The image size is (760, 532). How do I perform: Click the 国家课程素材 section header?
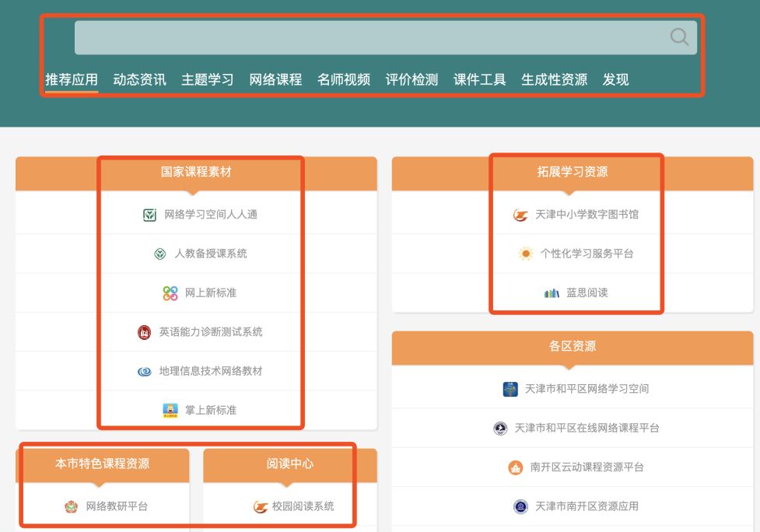point(196,172)
